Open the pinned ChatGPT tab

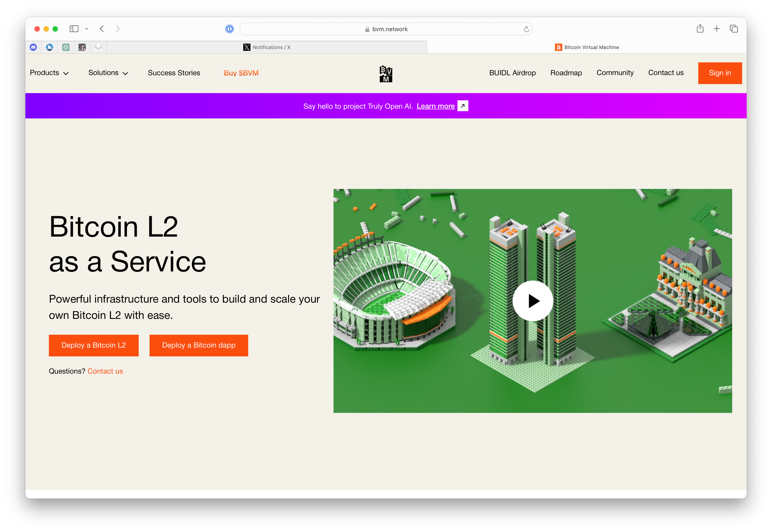click(66, 47)
